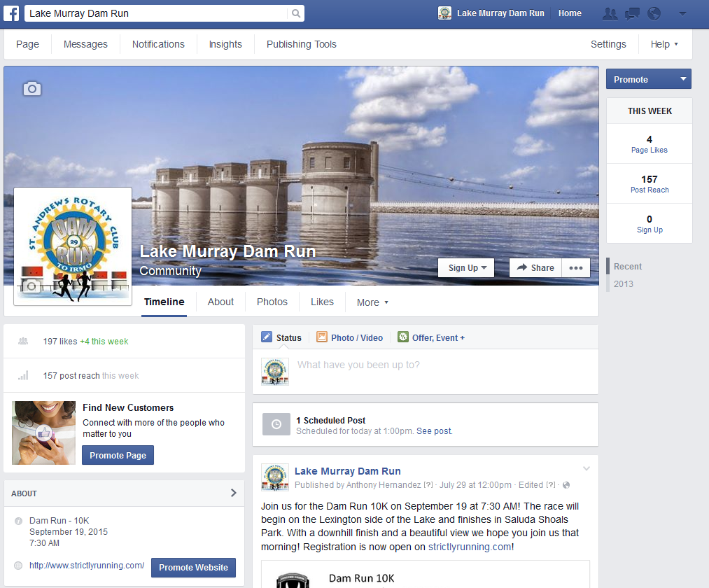Open the strictlyrunning.com link in post
The width and height of the screenshot is (709, 588).
470,547
